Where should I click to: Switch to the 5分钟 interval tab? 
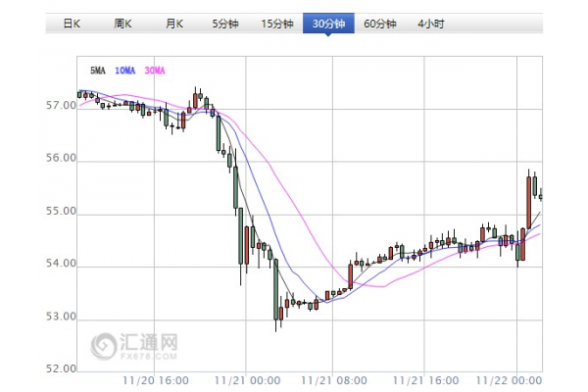click(x=225, y=24)
